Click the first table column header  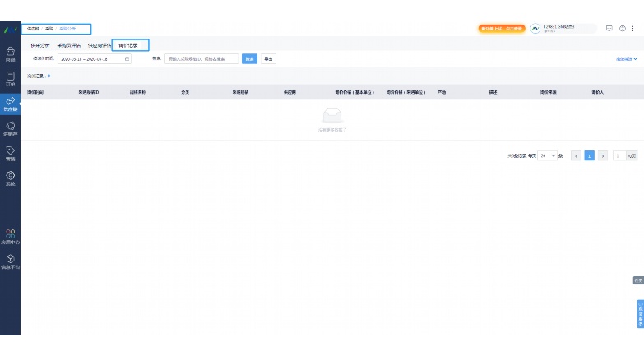pyautogui.click(x=35, y=92)
